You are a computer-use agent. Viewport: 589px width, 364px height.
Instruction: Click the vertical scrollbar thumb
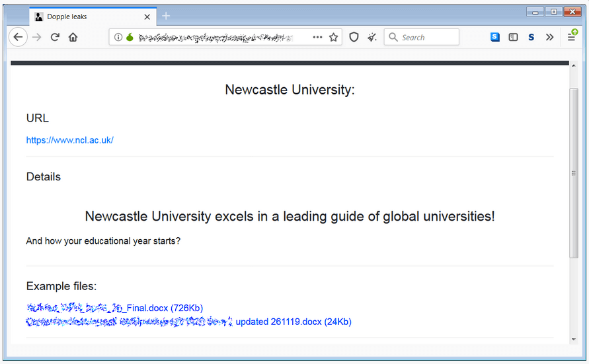pos(573,172)
